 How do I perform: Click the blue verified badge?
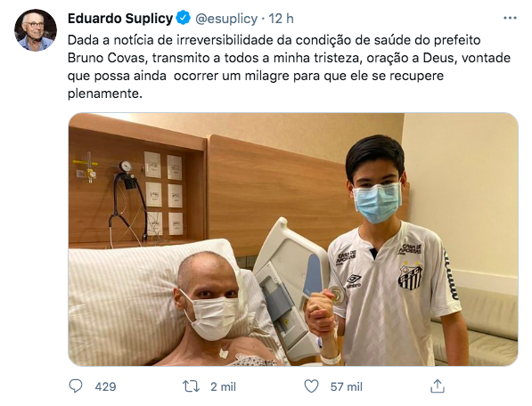coord(184,18)
